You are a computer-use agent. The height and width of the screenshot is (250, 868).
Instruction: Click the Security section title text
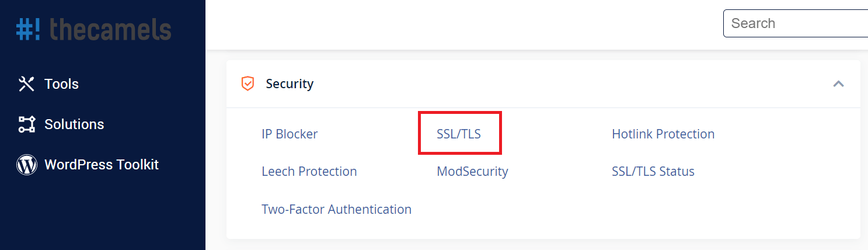point(290,84)
